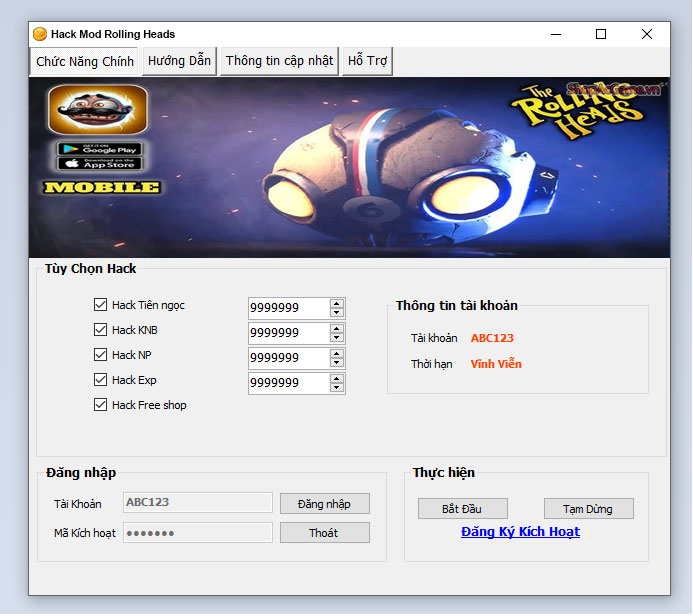Increase the Hack Exp value with up arrow
The height and width of the screenshot is (616, 693).
click(x=337, y=379)
